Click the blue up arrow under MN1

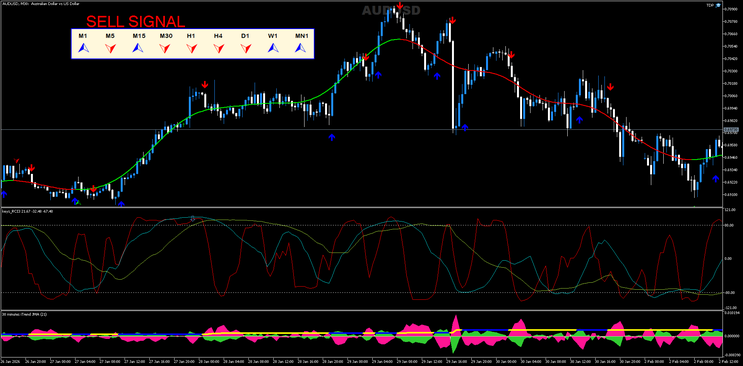[x=300, y=47]
